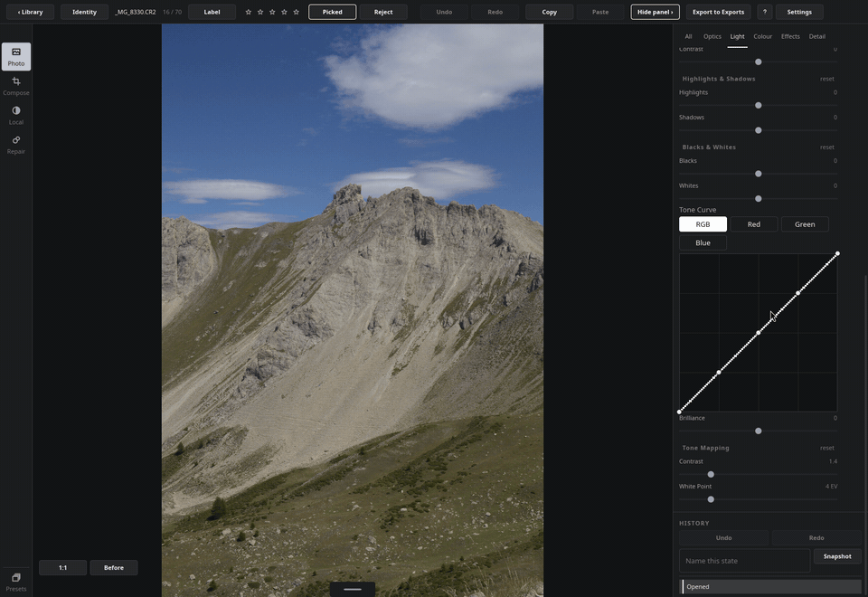
Task: Set rating to three stars
Action: [x=272, y=12]
